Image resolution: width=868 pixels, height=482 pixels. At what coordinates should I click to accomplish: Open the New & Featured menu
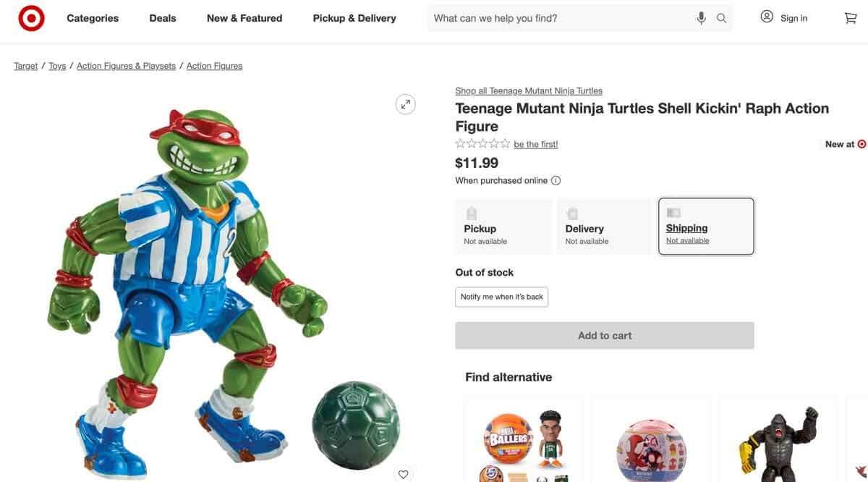pyautogui.click(x=244, y=17)
